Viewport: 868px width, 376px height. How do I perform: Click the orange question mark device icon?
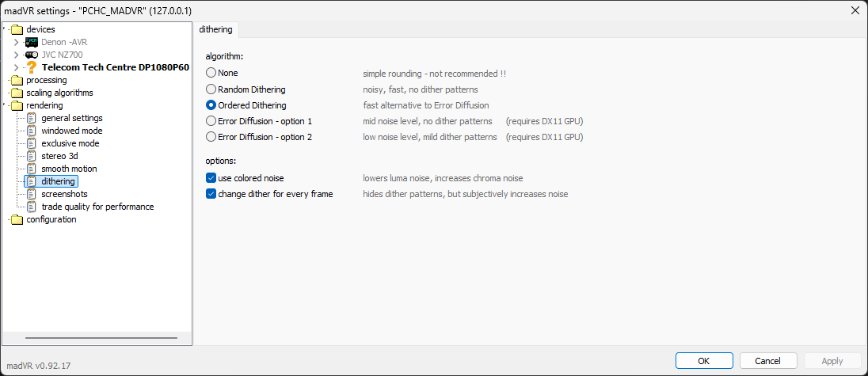coord(32,67)
